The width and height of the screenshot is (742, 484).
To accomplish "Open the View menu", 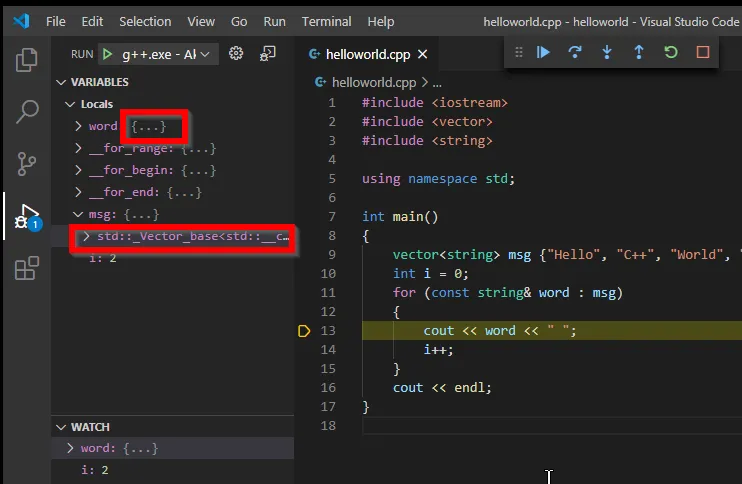I will [201, 22].
